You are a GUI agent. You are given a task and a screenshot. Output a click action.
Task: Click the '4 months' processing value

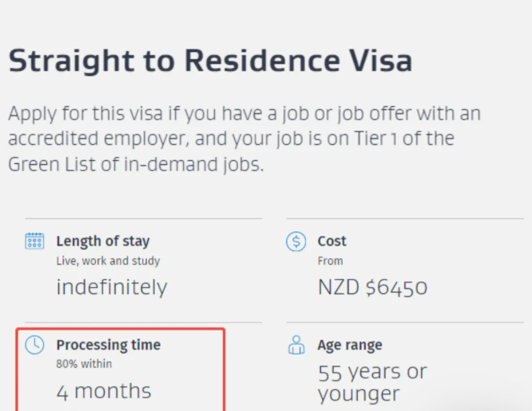103,391
